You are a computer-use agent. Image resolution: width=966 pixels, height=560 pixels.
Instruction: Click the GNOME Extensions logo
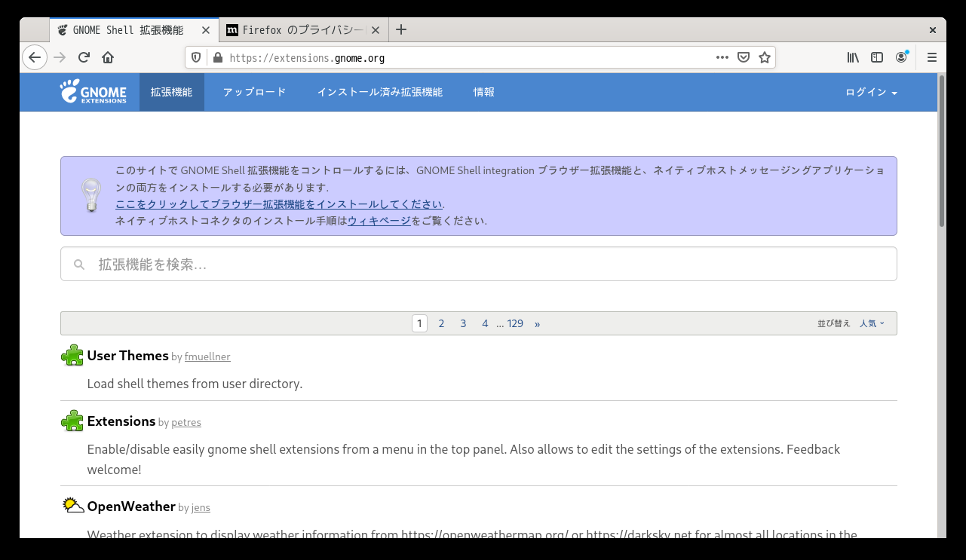[x=94, y=92]
